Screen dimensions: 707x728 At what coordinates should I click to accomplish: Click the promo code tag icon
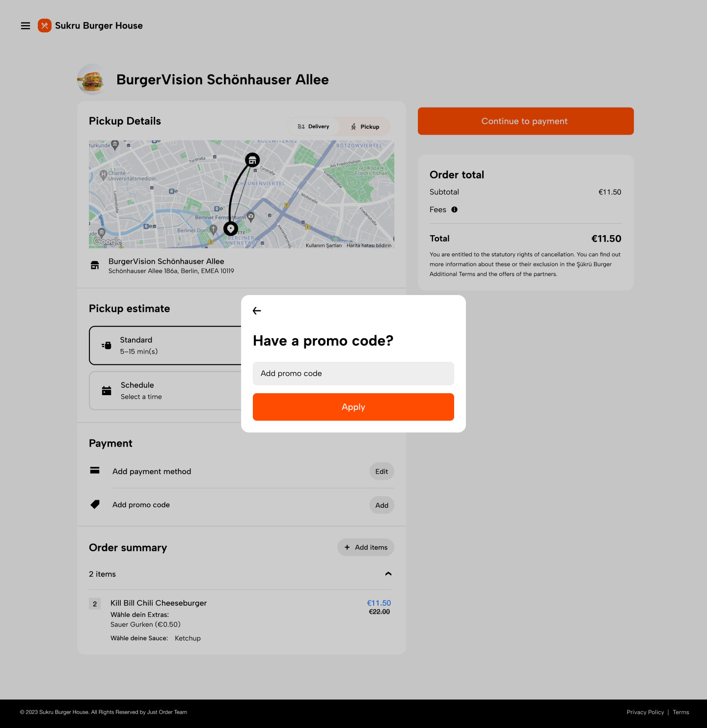tap(95, 504)
